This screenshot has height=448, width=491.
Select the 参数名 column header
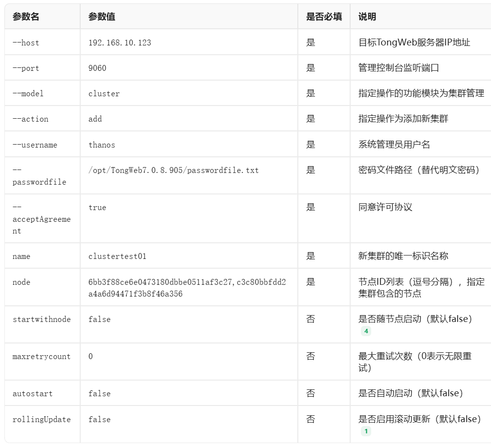[26, 17]
